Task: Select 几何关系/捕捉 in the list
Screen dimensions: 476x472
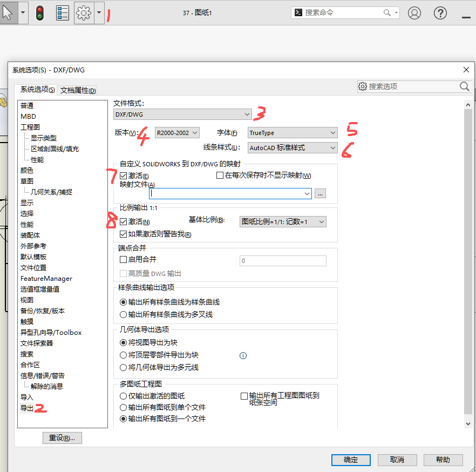Action: pos(51,192)
